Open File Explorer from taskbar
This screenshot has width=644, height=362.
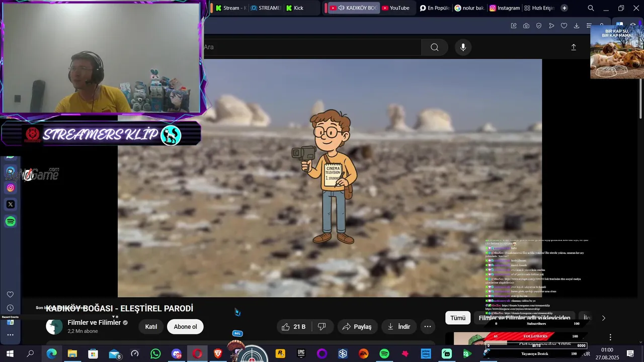(x=72, y=354)
